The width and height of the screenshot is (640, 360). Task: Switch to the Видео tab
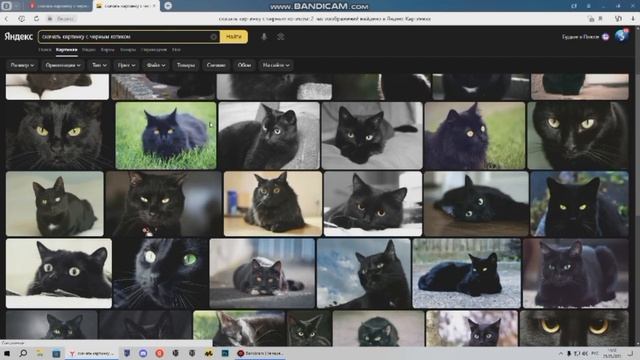click(x=89, y=50)
